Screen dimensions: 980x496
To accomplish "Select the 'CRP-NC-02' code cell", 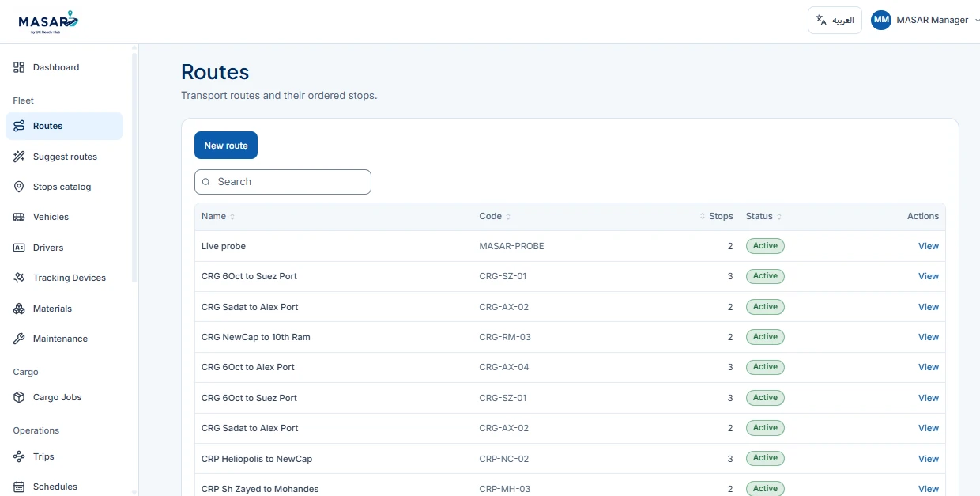I will 504,459.
